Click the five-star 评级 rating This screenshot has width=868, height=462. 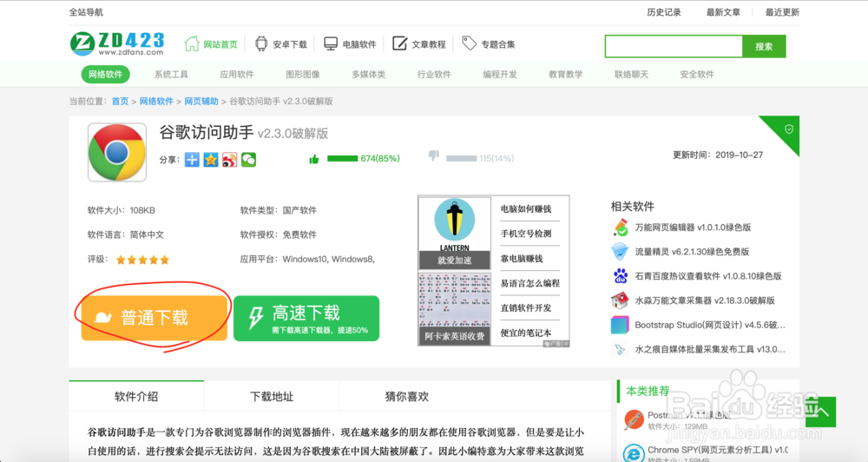(x=142, y=260)
